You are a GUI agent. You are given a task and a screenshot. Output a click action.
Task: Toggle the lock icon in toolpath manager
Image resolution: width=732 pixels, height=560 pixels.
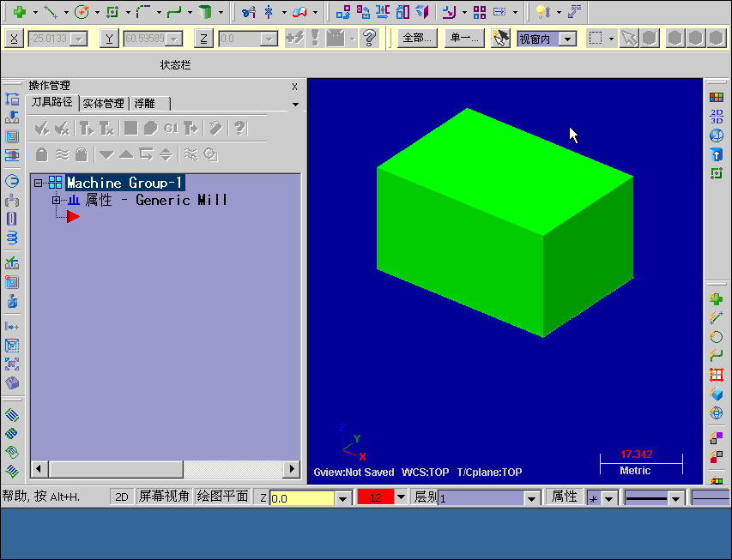40,154
